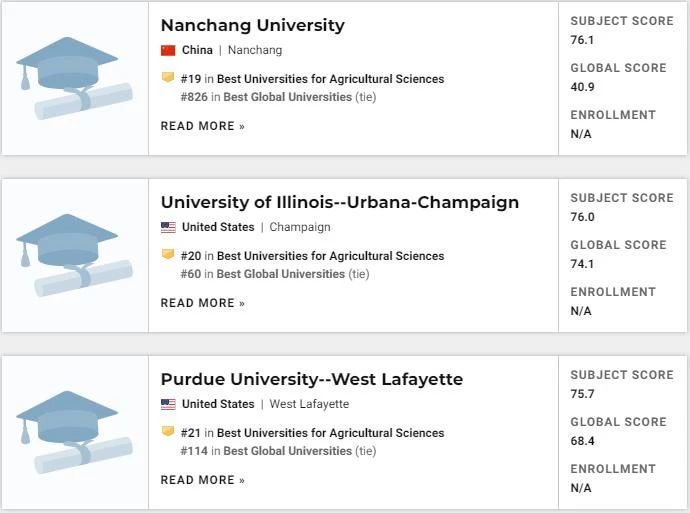The width and height of the screenshot is (690, 513).
Task: Open University of Illinois--Urbana-Champaign title link
Action: (x=339, y=202)
